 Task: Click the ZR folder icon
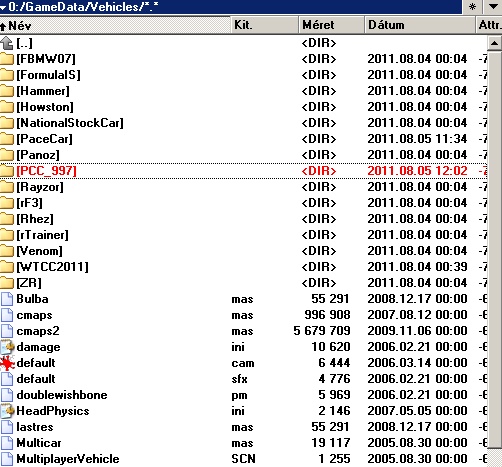pyautogui.click(x=7, y=283)
